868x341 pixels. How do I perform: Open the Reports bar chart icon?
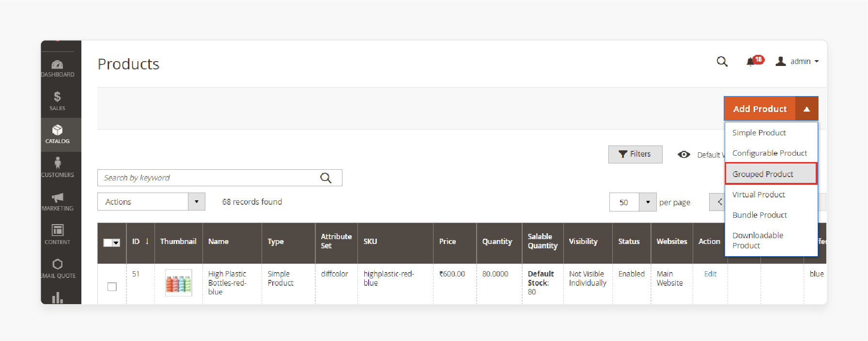[x=57, y=297]
